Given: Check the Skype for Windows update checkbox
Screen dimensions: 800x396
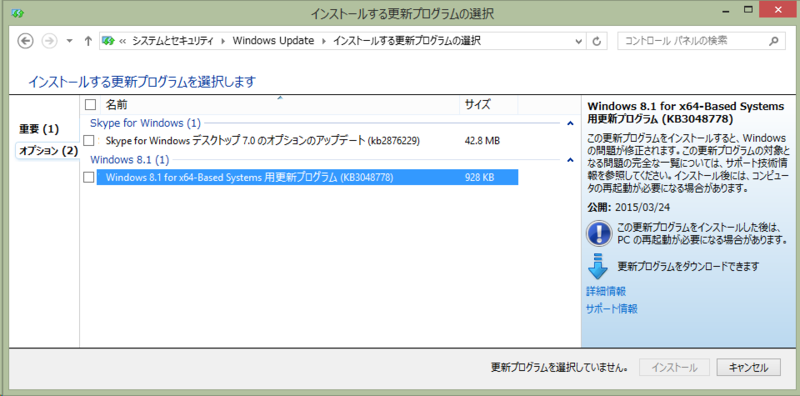Looking at the screenshot, I should [x=89, y=140].
